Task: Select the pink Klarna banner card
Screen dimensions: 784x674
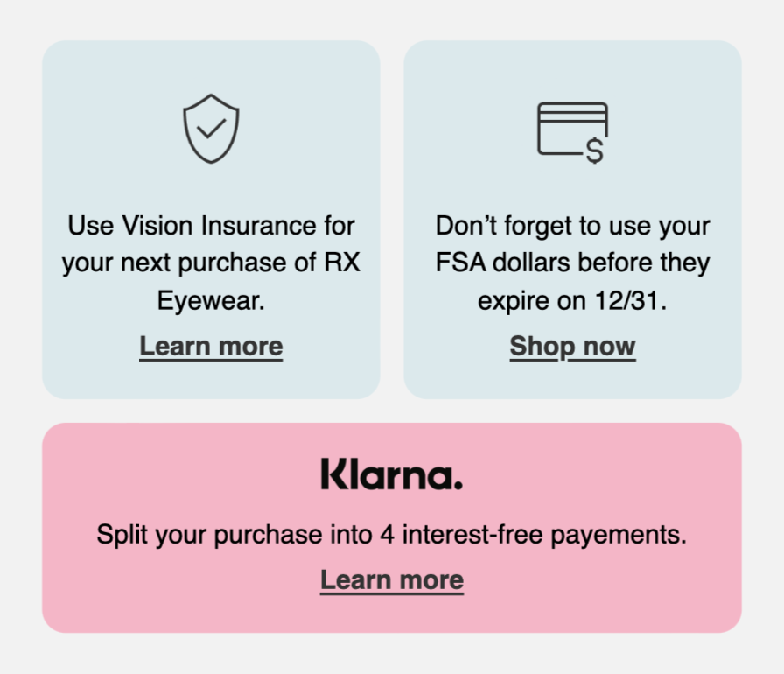Action: tap(391, 528)
